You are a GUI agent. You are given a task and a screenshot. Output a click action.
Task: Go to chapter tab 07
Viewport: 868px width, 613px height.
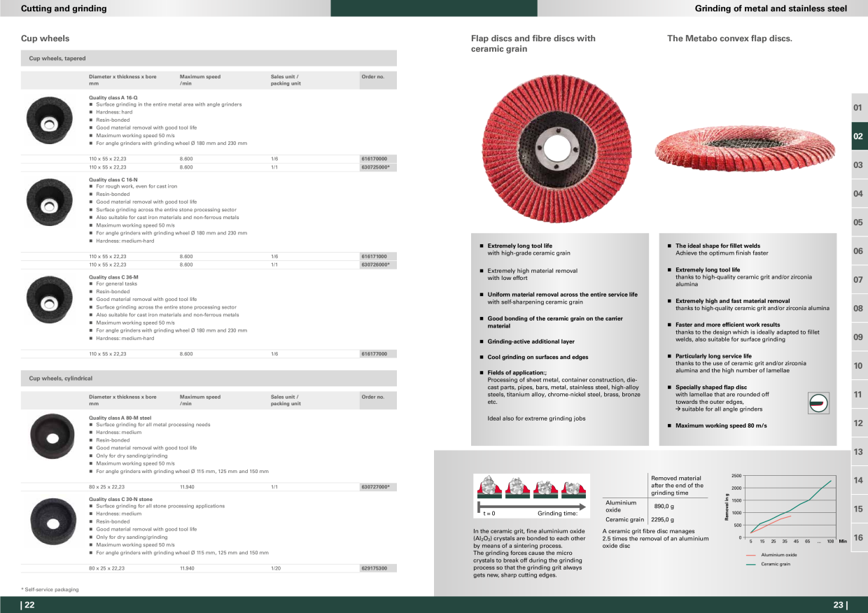[859, 280]
